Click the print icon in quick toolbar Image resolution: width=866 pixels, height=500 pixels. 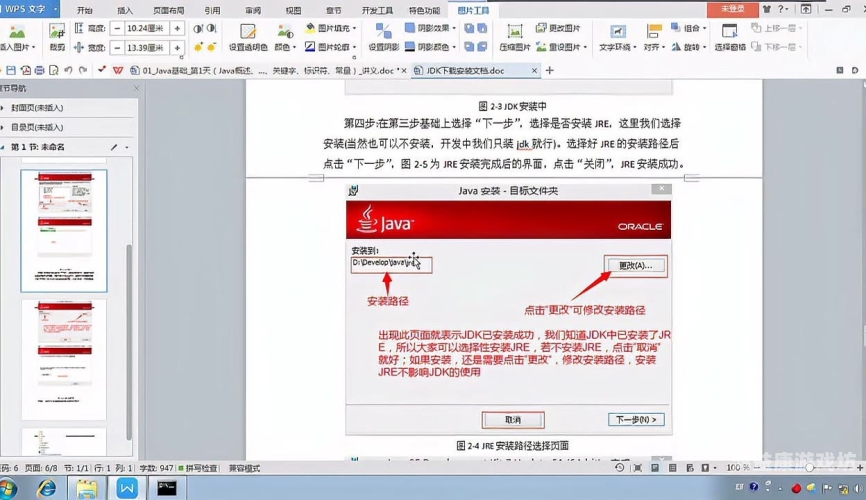pos(39,70)
